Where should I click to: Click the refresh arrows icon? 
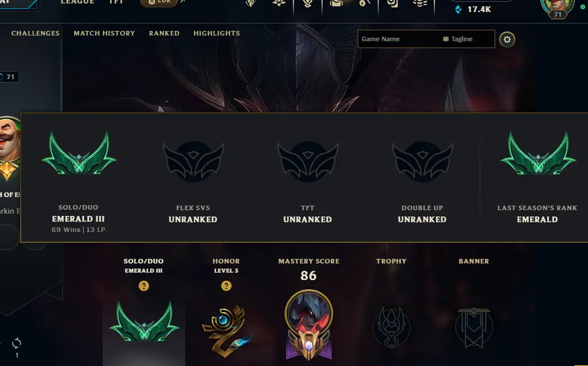point(17,343)
